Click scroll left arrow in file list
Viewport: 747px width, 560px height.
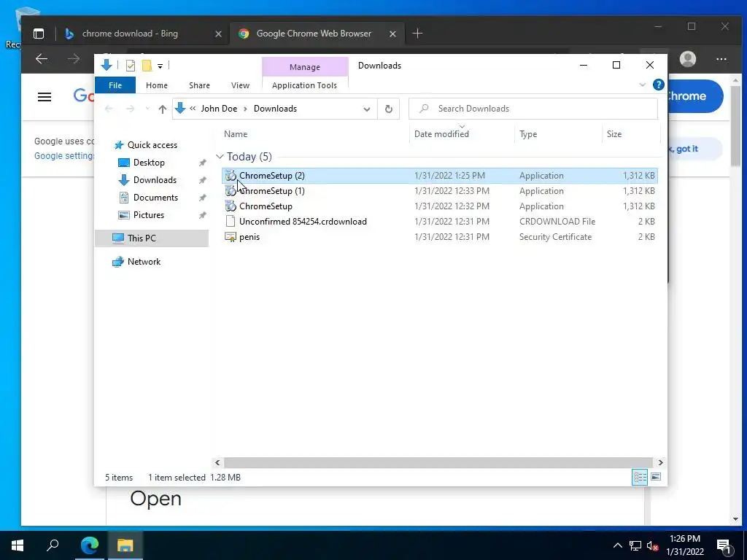click(217, 462)
